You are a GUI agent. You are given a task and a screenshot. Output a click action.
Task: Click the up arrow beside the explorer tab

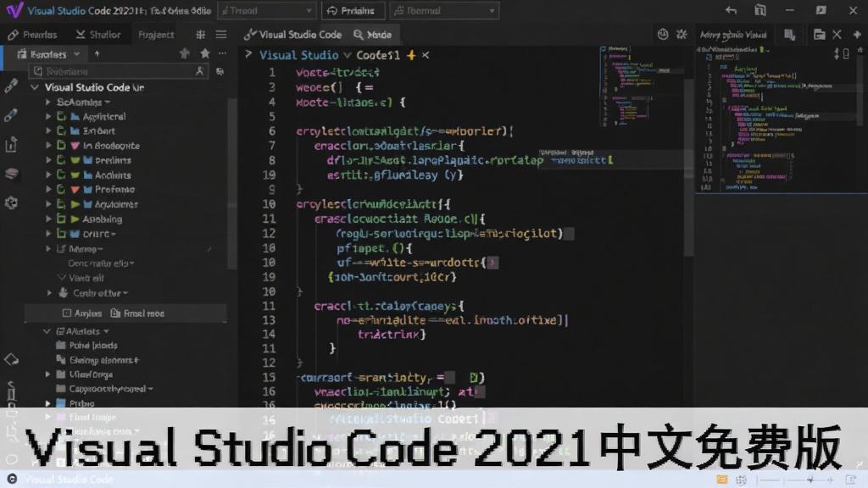pyautogui.click(x=97, y=53)
